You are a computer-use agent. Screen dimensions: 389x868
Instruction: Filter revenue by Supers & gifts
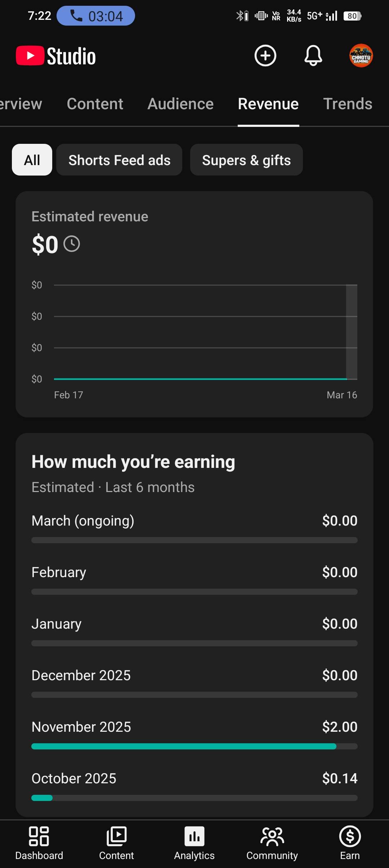pyautogui.click(x=246, y=160)
